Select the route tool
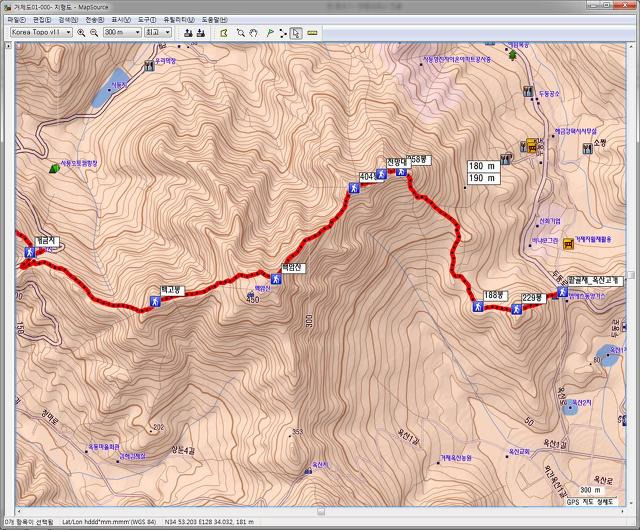The image size is (640, 530). [x=283, y=33]
